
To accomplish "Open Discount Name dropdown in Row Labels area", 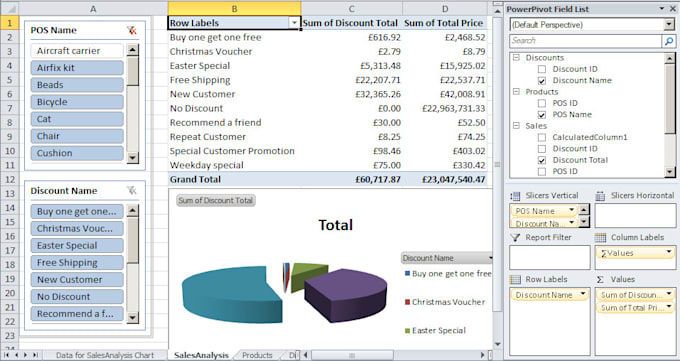I will [x=583, y=295].
